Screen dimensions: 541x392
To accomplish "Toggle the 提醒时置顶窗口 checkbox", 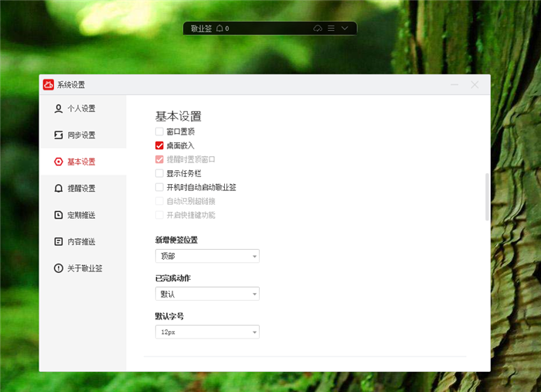I will [159, 159].
